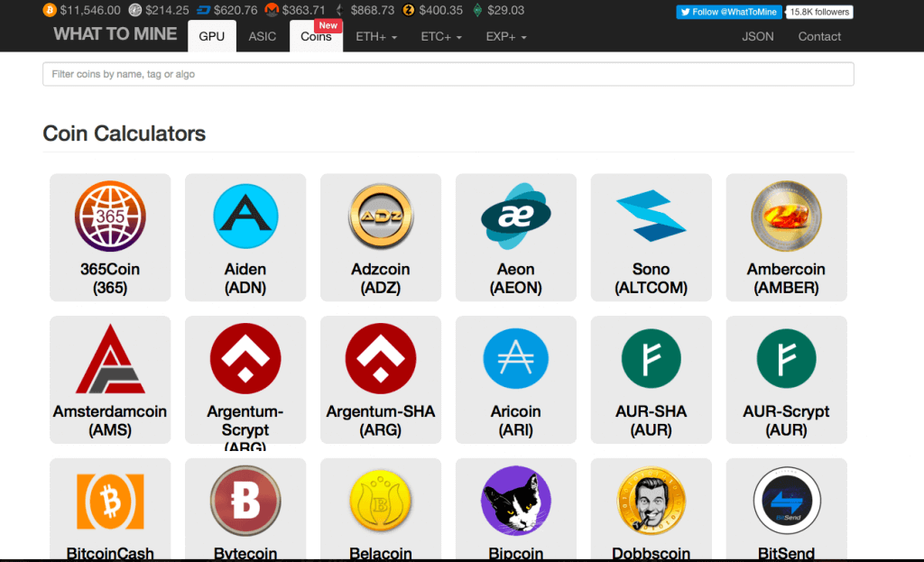Click the Amsterdamcoin red triangle logo
The height and width of the screenshot is (562, 924).
click(x=110, y=359)
